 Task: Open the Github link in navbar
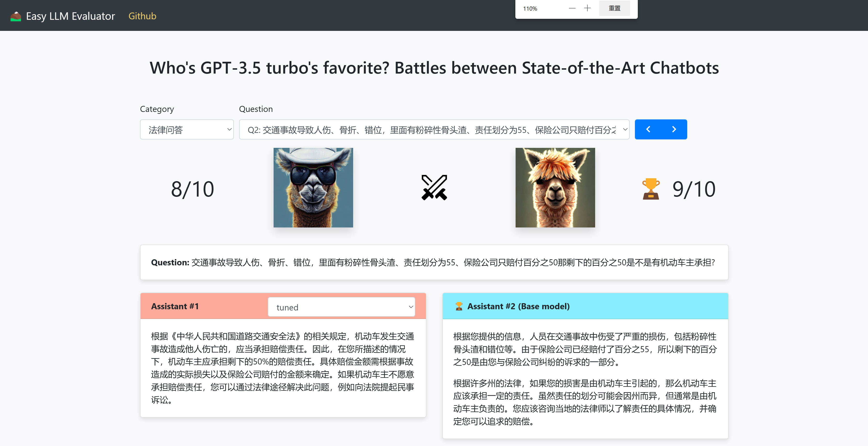(x=142, y=16)
